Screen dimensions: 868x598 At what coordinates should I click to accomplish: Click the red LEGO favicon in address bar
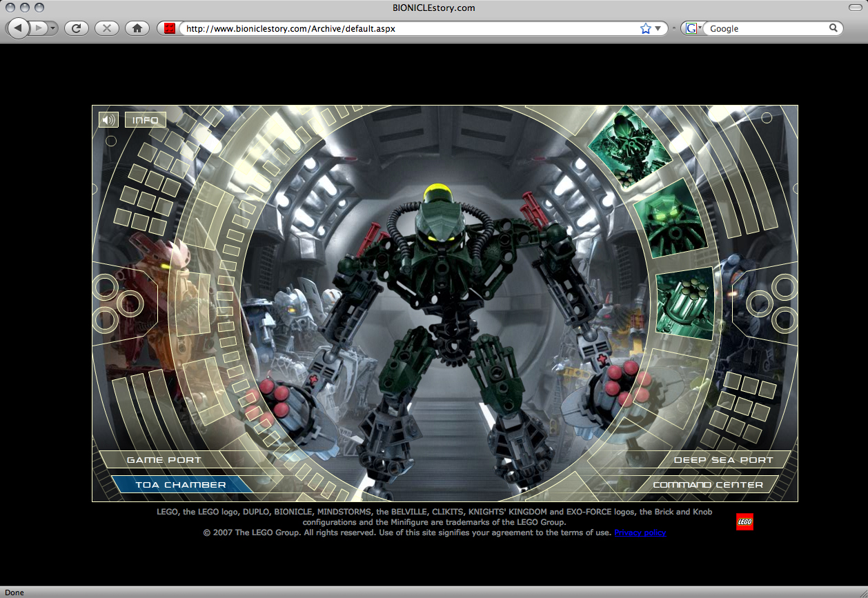coord(170,28)
